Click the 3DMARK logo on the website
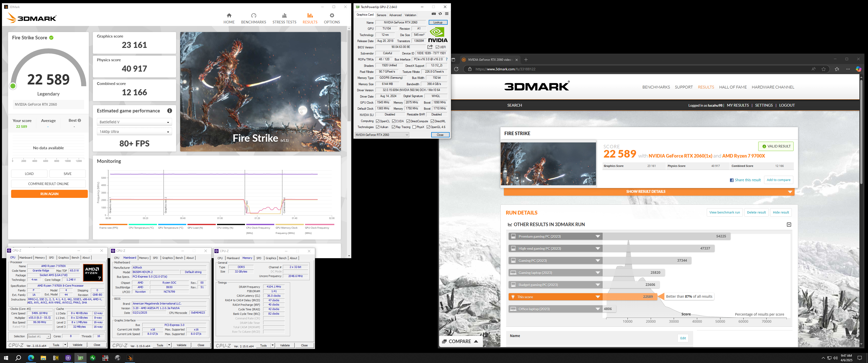868x363 pixels. pyautogui.click(x=537, y=86)
